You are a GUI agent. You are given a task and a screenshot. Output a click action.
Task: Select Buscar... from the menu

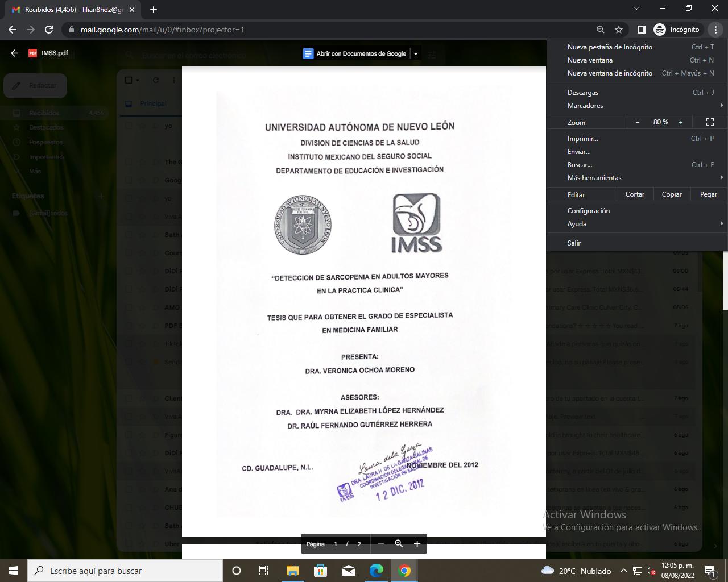click(x=637, y=165)
